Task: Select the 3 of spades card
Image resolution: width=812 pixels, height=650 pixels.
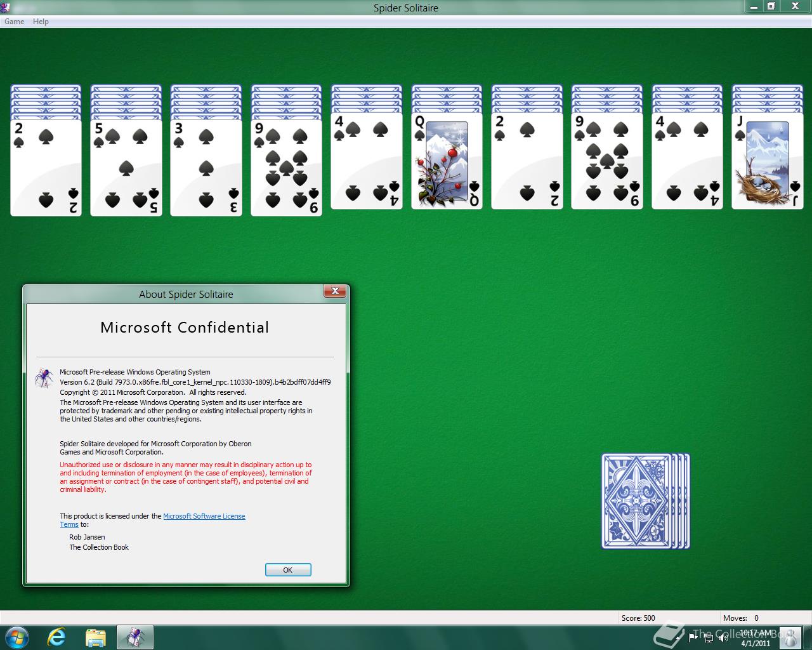Action: [206, 168]
